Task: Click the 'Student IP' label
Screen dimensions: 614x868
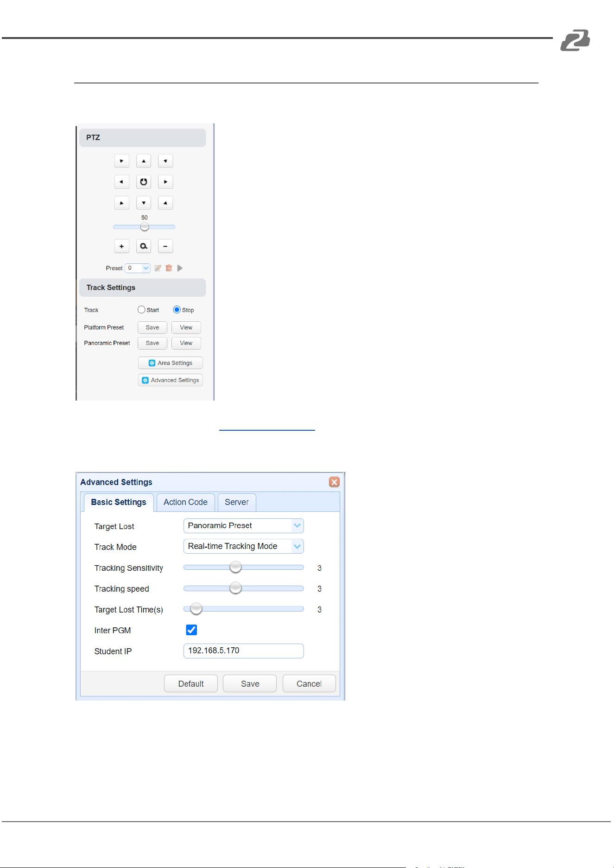Action: (113, 651)
